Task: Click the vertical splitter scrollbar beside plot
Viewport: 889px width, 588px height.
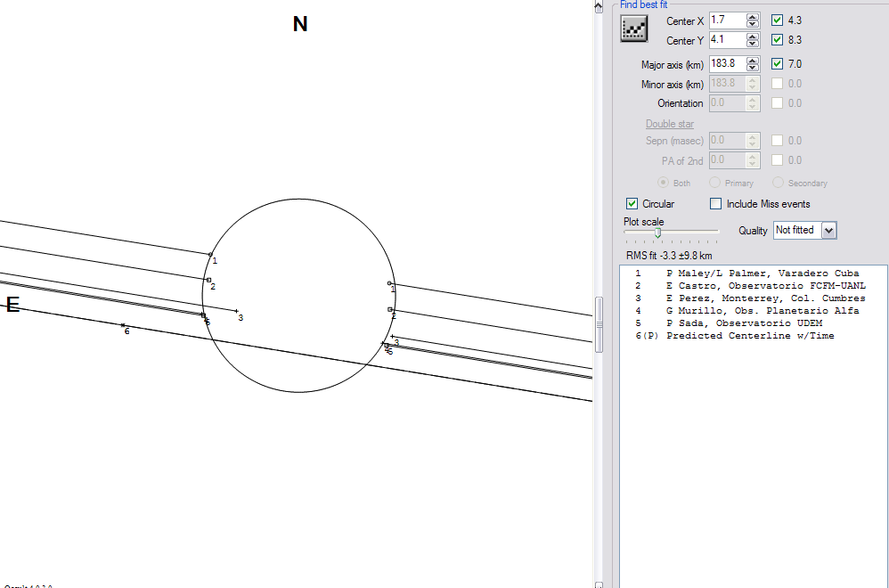Action: click(599, 312)
